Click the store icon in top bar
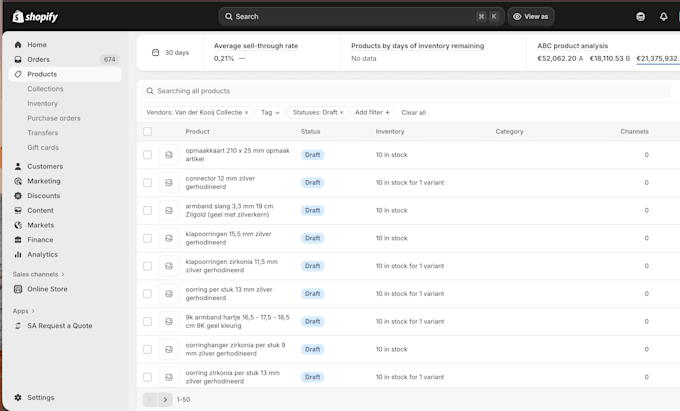Viewport: 680px width, 411px height. pyautogui.click(x=640, y=17)
